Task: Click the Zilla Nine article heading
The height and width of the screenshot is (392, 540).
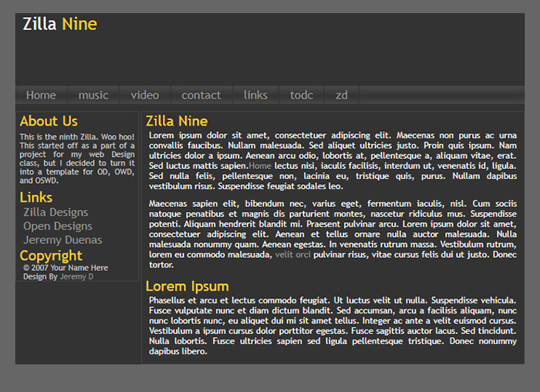Action: coord(177,121)
